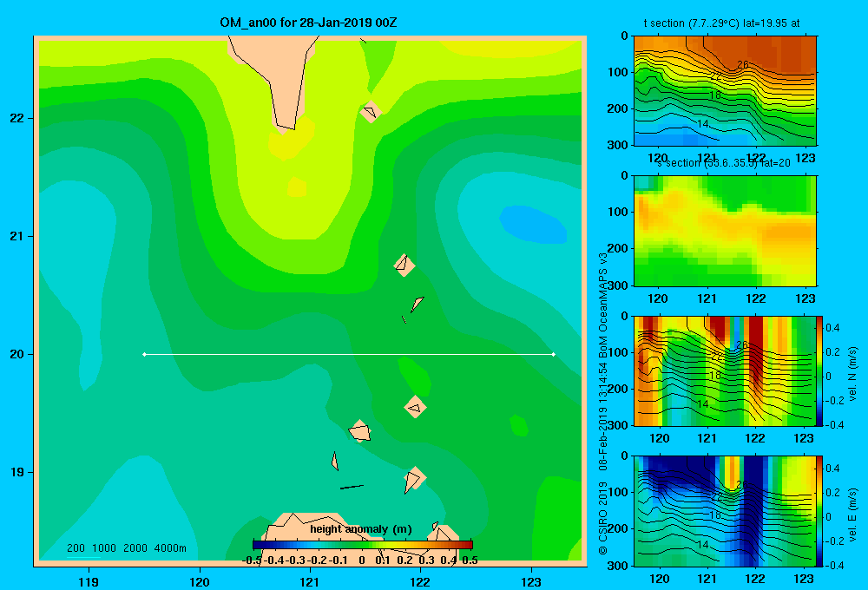This screenshot has width=868, height=590.
Task: Click the "© CSIRO 2019" vertical copyright text
Action: tap(603, 519)
